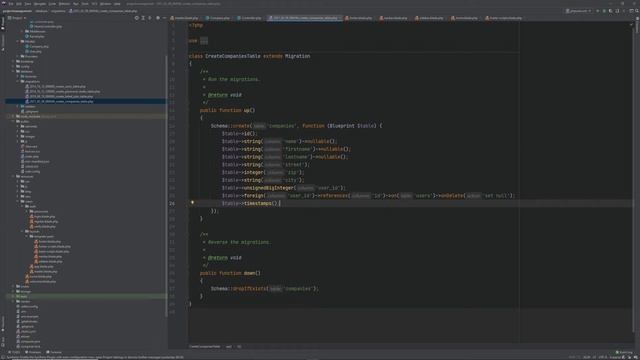Switch to the Controller.php editor tab
Image resolution: width=640 pixels, height=360 pixels.
[249, 18]
